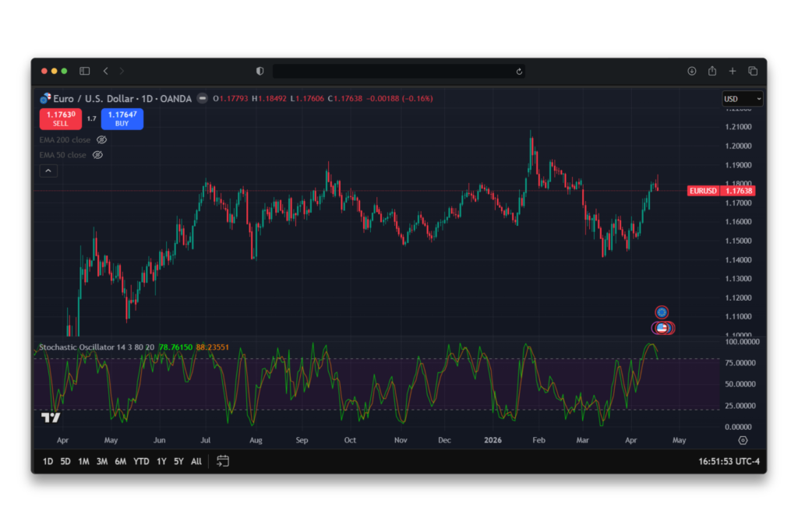The image size is (798, 532).
Task: Click the minus circle beside OANDA
Action: click(x=202, y=98)
